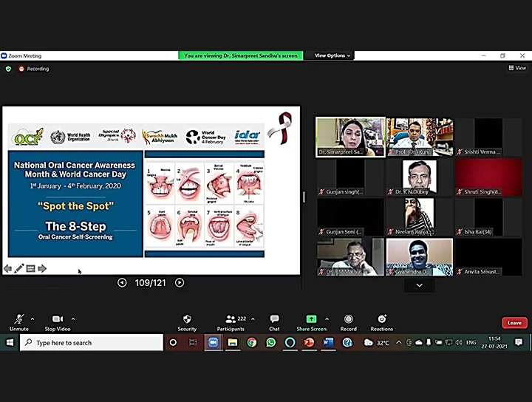532x402 pixels.
Task: Open the View layout menu
Action: click(517, 68)
